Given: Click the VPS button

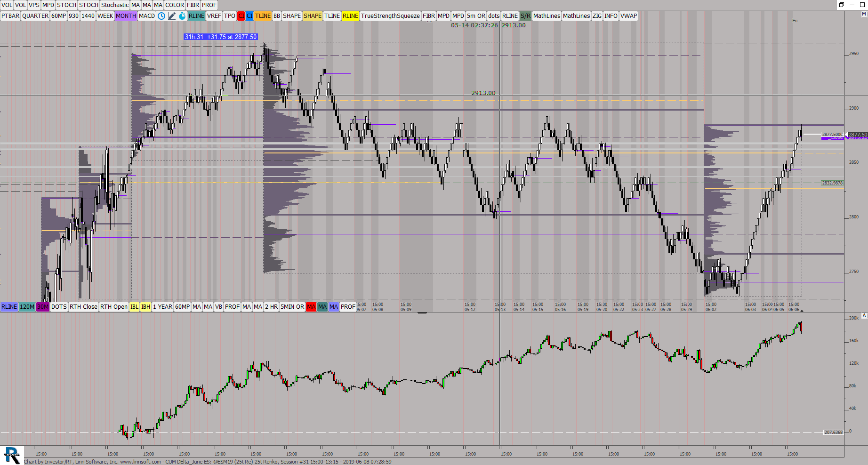Looking at the screenshot, I should pyautogui.click(x=34, y=5).
